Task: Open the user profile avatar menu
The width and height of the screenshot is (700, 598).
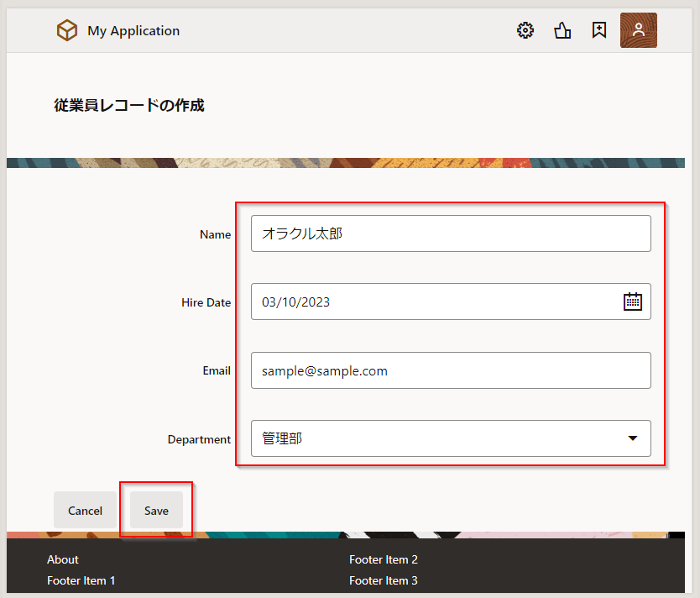Action: tap(638, 30)
